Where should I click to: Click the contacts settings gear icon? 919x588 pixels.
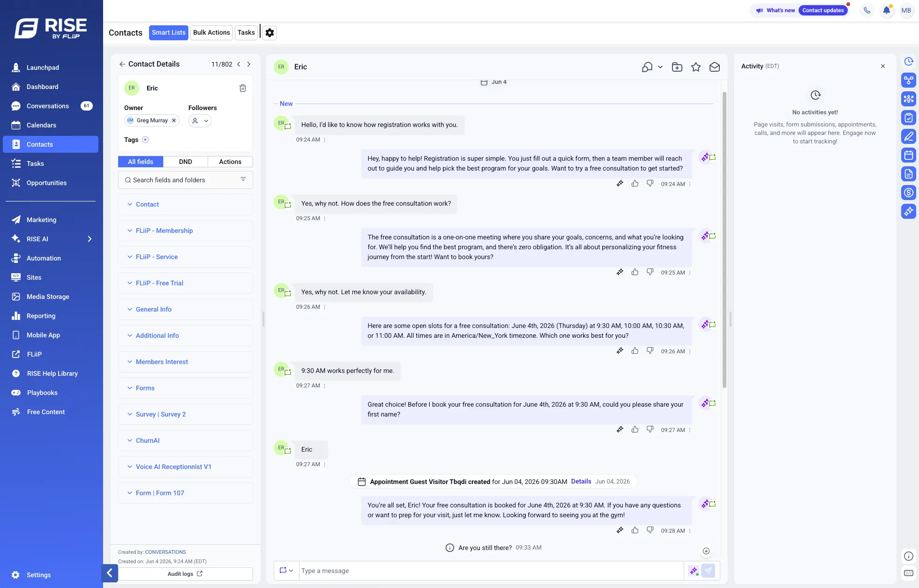point(269,33)
